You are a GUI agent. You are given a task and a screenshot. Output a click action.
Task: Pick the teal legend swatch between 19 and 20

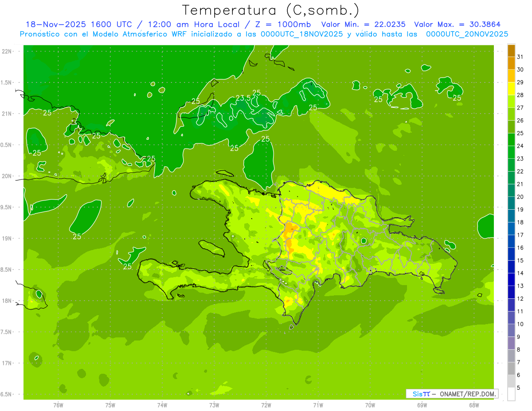click(511, 203)
